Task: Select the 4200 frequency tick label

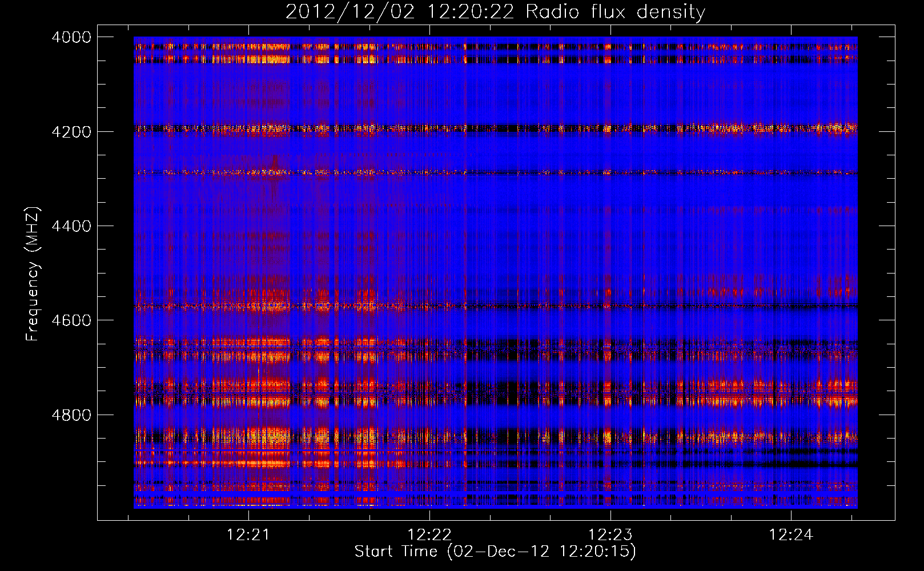Action: point(71,131)
